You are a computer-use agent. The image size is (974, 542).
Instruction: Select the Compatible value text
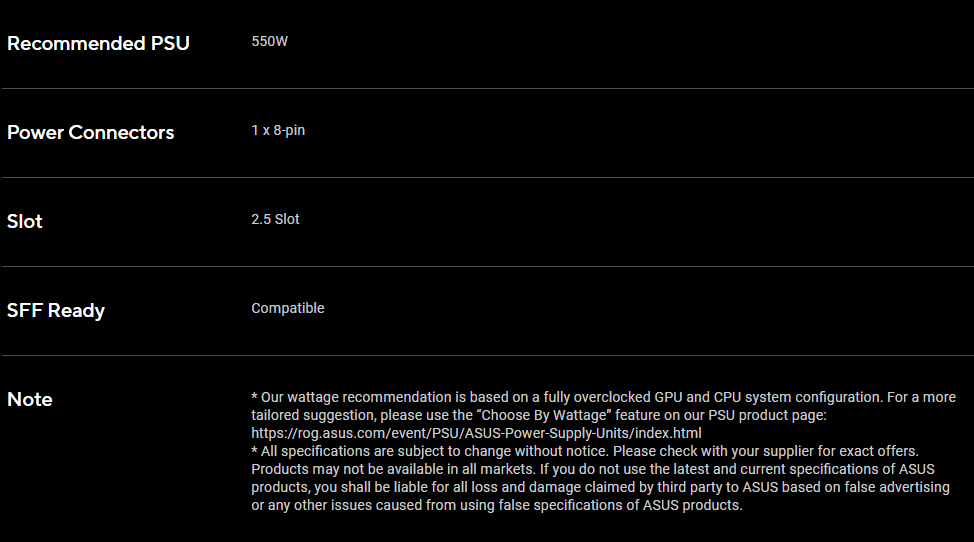click(x=288, y=309)
